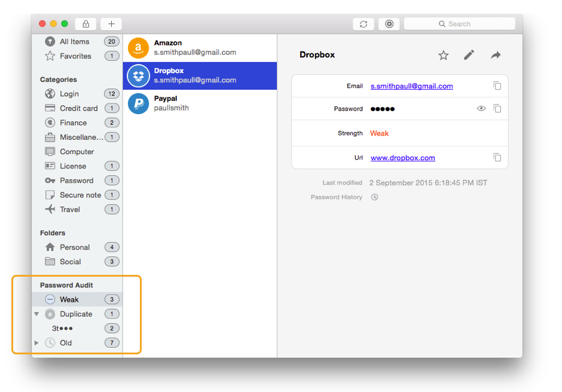Click the Categories section header

59,79
